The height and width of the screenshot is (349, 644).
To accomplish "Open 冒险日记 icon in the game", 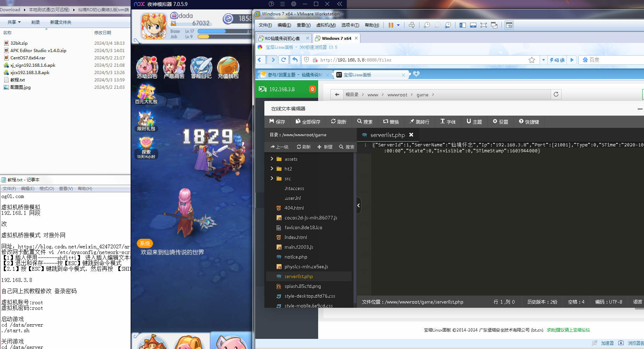I will tap(201, 68).
